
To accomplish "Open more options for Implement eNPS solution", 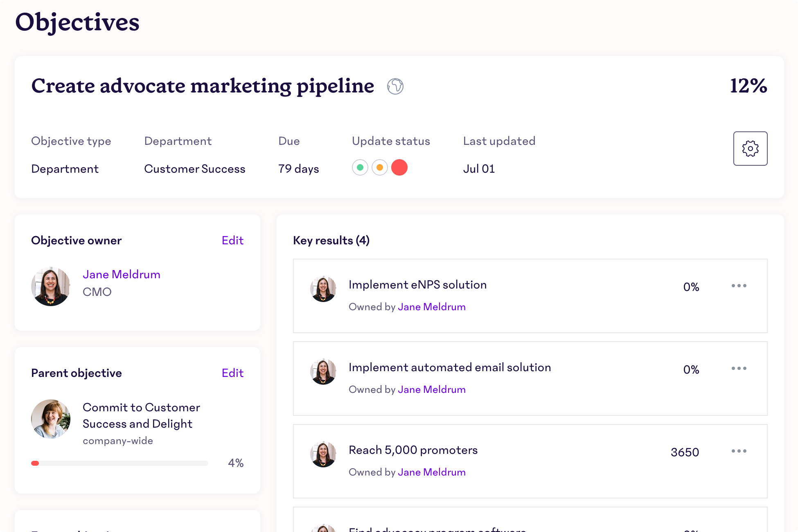I will pos(739,286).
